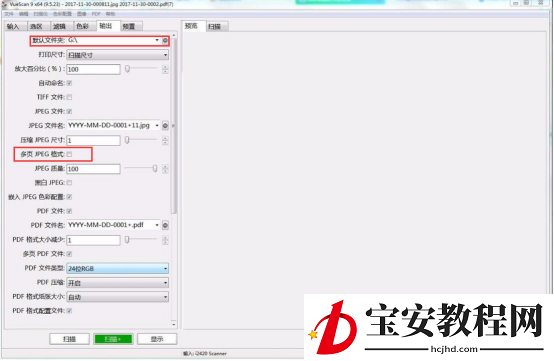Open the 编辑 menu
This screenshot has width=554, height=361.
tap(24, 14)
